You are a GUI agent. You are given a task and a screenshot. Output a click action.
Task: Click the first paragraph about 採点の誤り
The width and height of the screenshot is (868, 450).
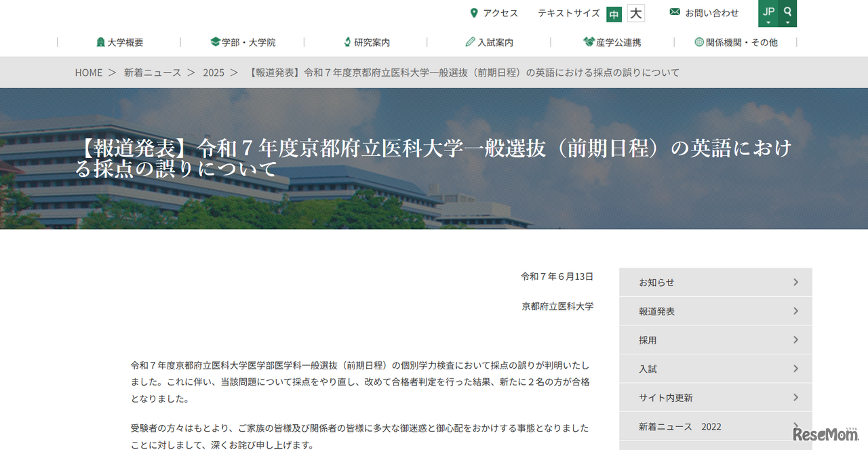click(x=360, y=382)
